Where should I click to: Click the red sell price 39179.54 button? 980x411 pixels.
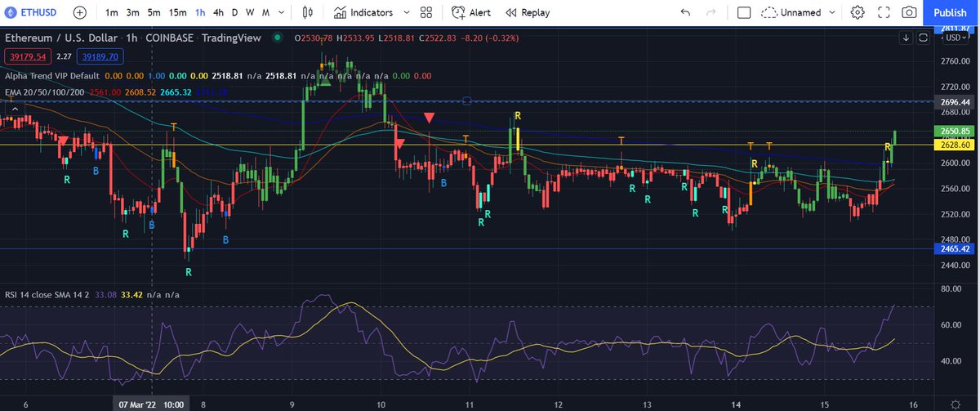click(x=27, y=56)
